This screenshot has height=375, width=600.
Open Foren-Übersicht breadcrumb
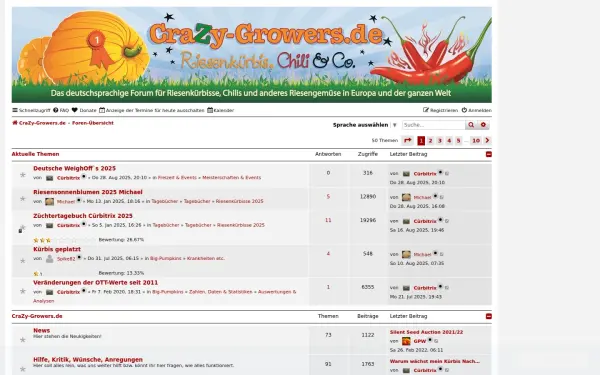pos(93,123)
